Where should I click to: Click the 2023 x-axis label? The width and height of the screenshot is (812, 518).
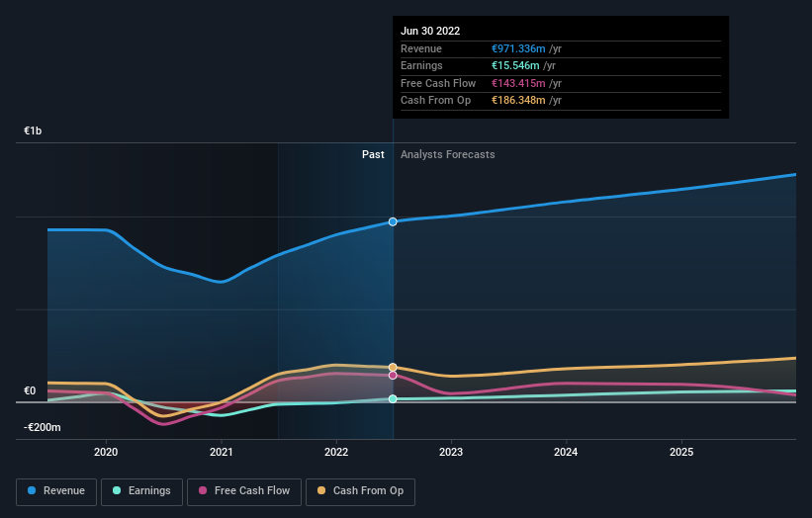451,453
